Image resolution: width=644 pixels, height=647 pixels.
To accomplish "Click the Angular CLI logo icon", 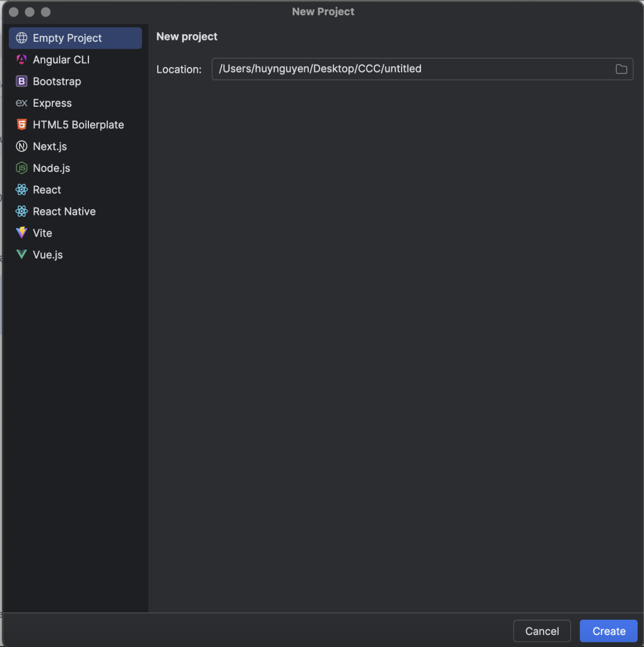I will click(21, 60).
